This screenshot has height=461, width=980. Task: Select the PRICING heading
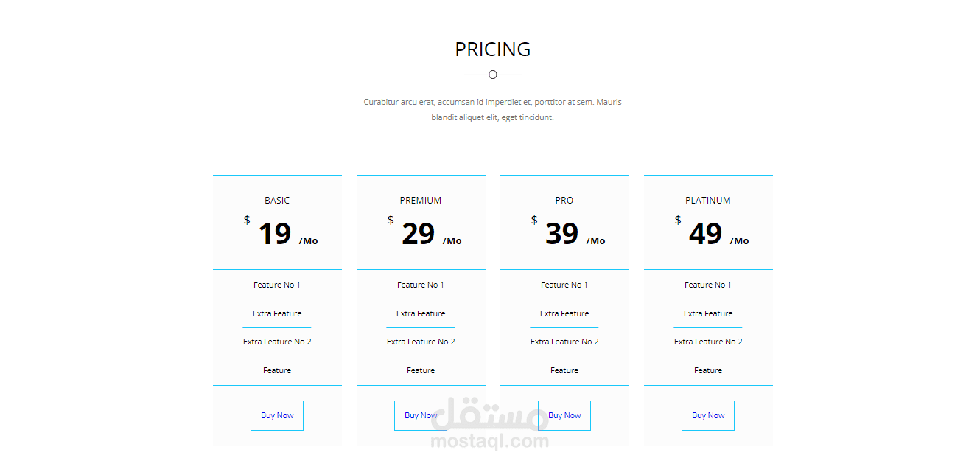pyautogui.click(x=493, y=49)
